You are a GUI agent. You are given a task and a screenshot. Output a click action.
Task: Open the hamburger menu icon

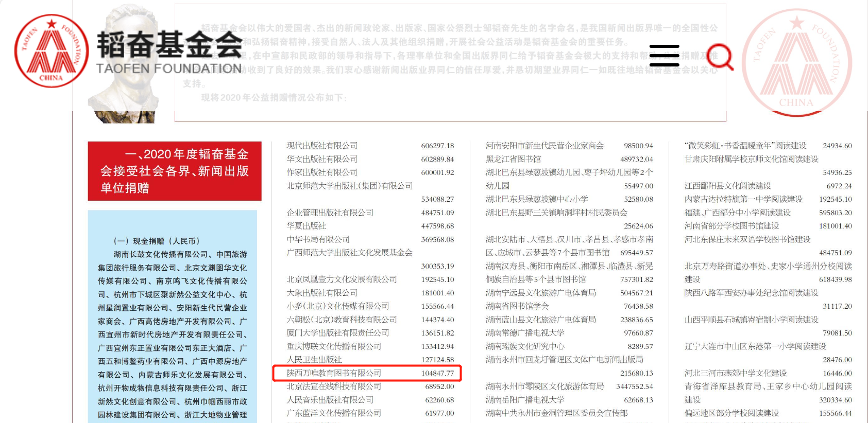coord(664,56)
